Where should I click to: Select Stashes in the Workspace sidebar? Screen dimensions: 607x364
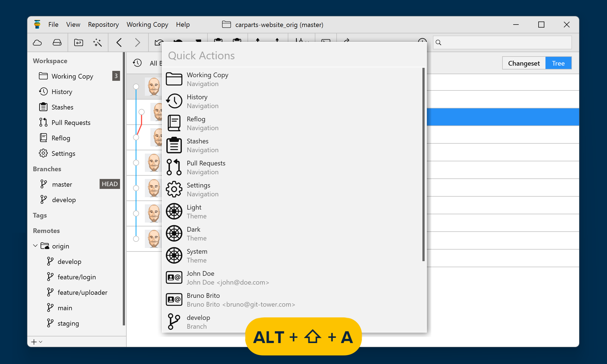[62, 107]
